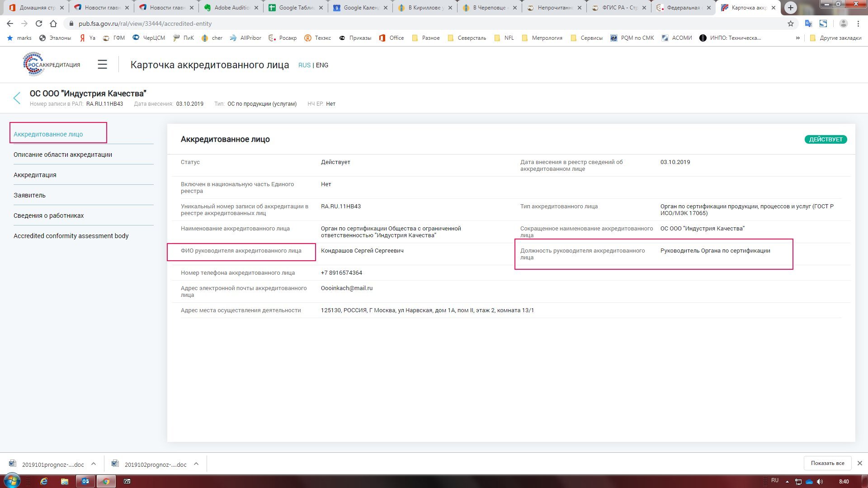Screen dimensions: 868x488
Task: Open the Заявитель sidebar link
Action: point(29,195)
